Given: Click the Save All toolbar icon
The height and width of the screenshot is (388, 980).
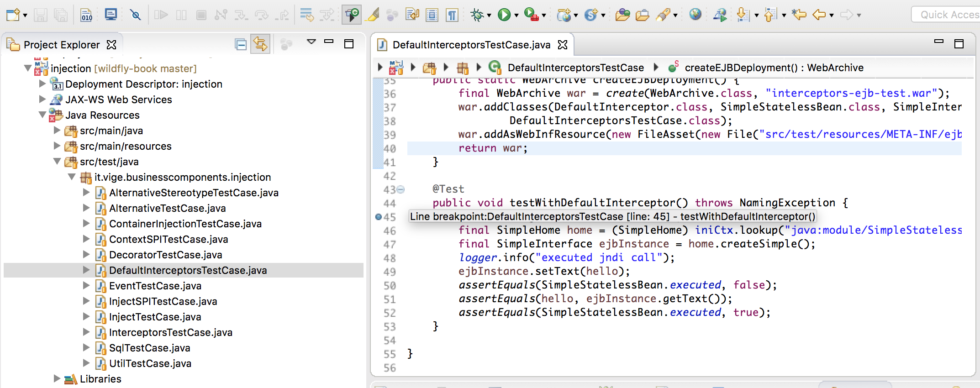Looking at the screenshot, I should click(x=61, y=15).
